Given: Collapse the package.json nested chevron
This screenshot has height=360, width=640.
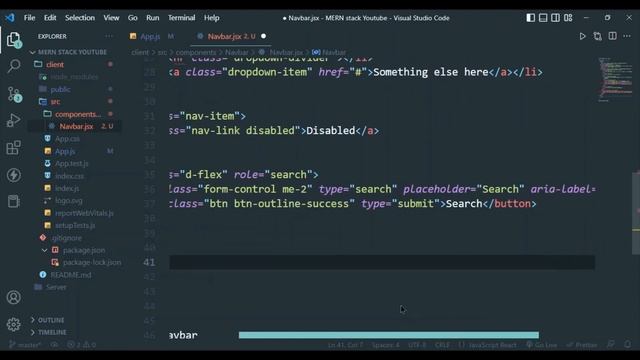Looking at the screenshot, I should pos(44,250).
